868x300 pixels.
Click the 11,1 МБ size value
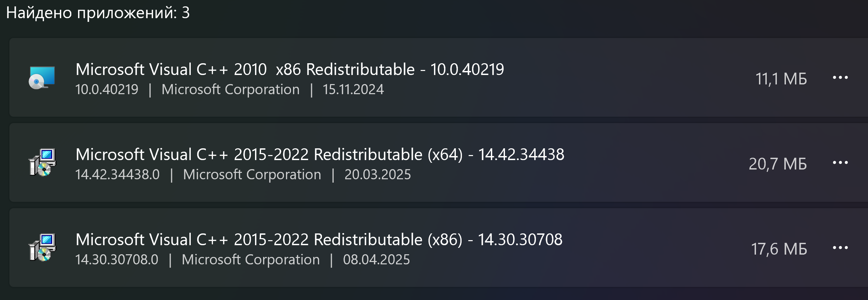click(x=781, y=79)
